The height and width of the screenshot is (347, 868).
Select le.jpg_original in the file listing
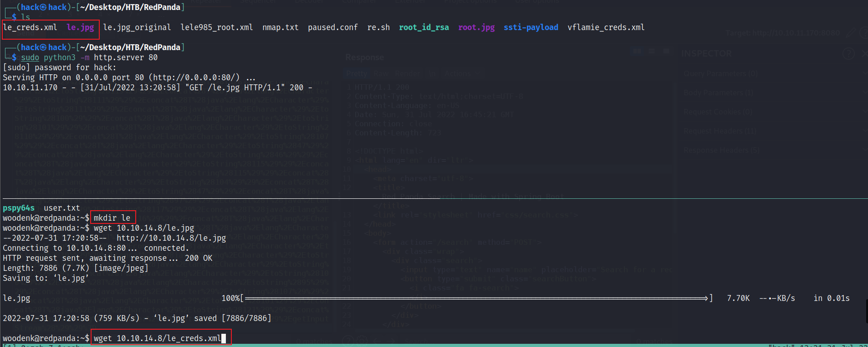pos(137,27)
